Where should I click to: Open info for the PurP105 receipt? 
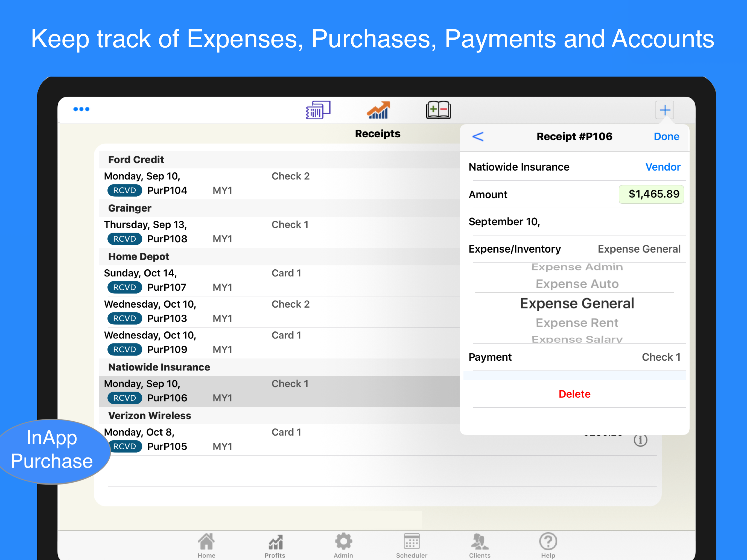(x=640, y=440)
